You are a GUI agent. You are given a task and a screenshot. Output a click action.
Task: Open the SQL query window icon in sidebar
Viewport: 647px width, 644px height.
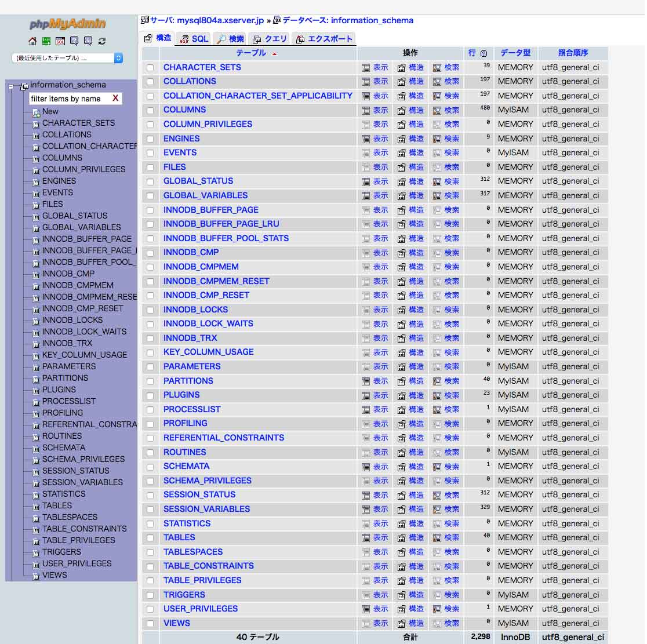coord(60,41)
